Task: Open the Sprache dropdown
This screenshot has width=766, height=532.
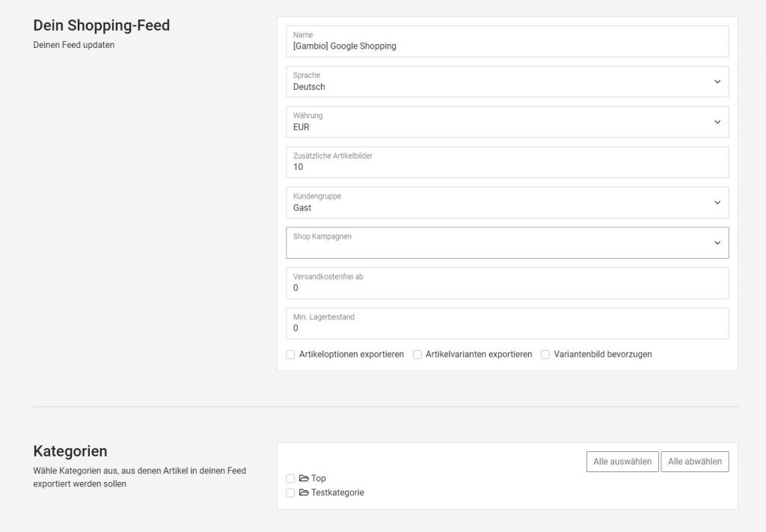Action: 506,82
